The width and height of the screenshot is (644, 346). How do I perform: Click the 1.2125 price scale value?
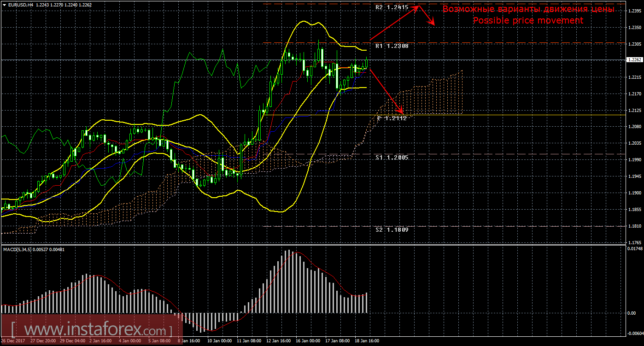(x=635, y=111)
